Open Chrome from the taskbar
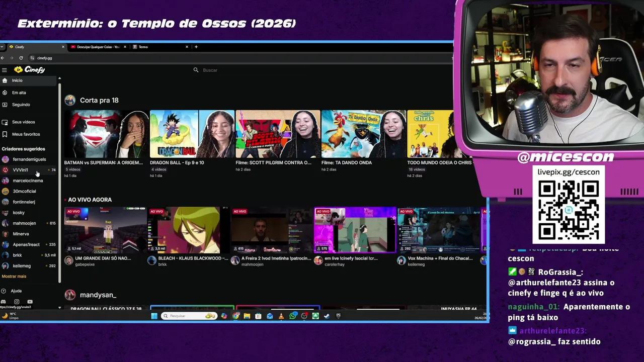 tap(236, 316)
